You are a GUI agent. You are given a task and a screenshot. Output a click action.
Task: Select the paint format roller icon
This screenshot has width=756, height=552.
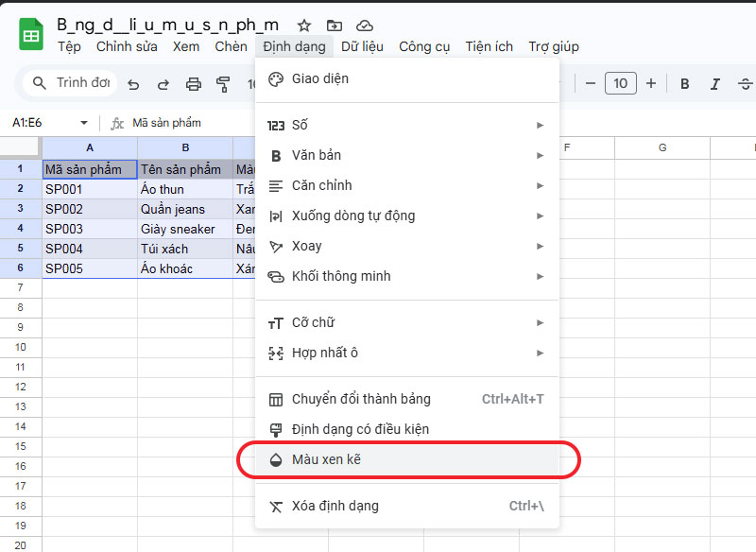pyautogui.click(x=224, y=84)
